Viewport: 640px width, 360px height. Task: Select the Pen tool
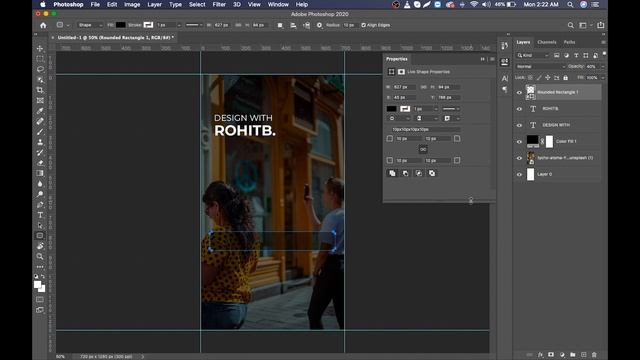pyautogui.click(x=40, y=204)
